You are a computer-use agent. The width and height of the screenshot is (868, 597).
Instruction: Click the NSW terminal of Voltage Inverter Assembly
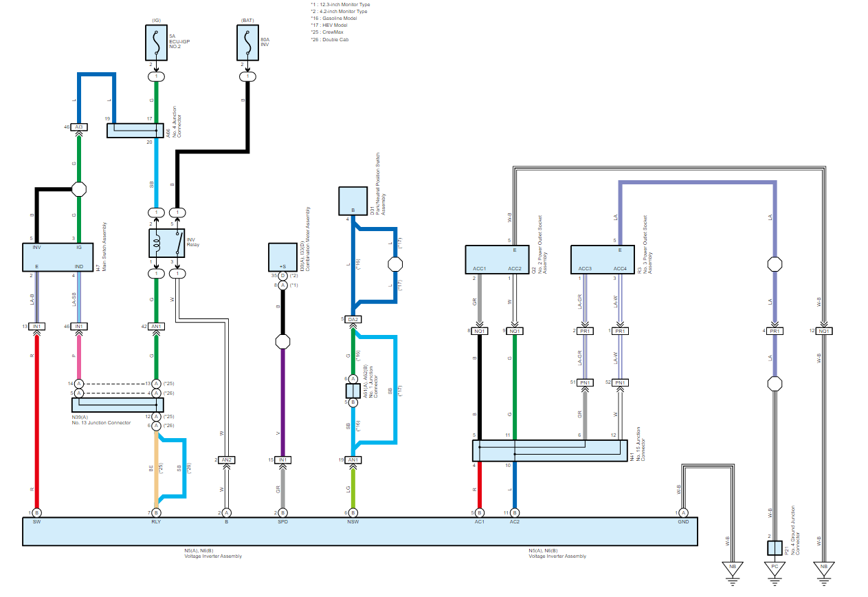point(353,522)
